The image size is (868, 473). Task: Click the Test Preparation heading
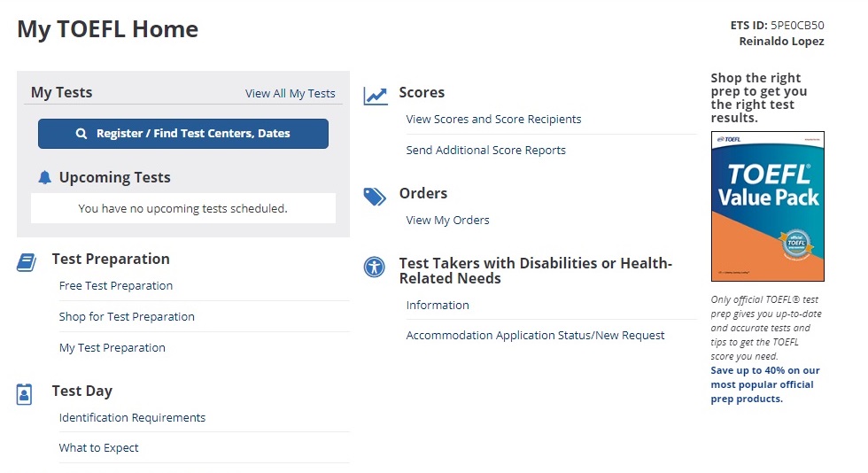click(111, 260)
